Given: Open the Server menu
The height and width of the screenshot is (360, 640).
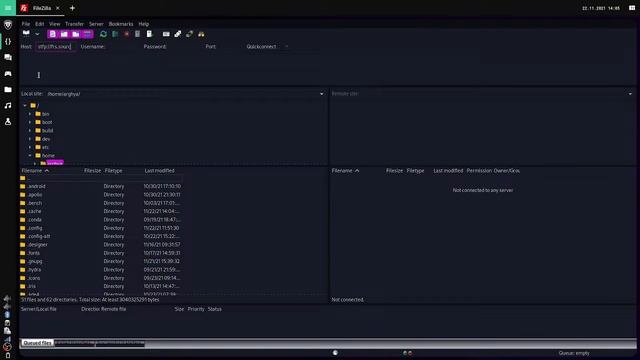Looking at the screenshot, I should click(96, 24).
